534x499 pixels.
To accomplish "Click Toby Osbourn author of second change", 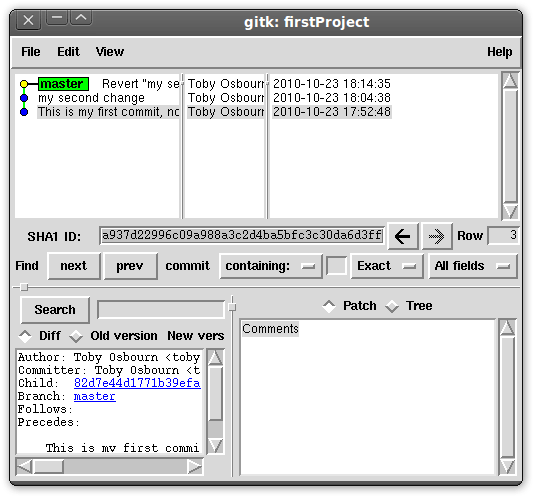I will tap(226, 98).
